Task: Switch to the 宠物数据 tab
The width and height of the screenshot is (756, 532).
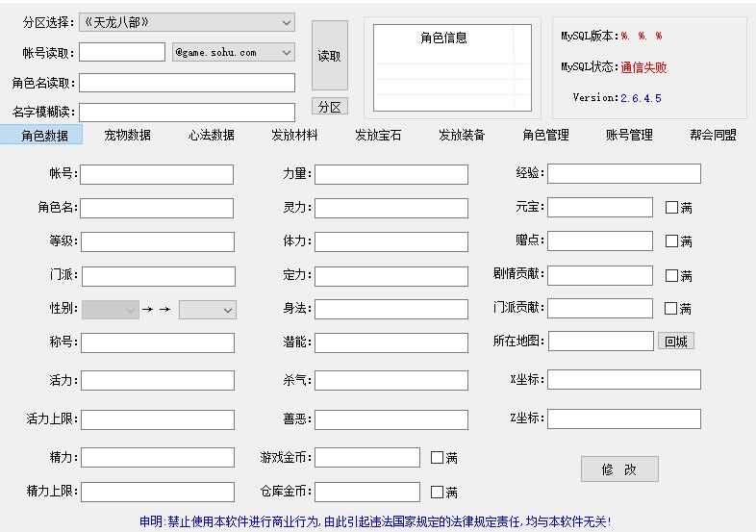Action: point(127,135)
